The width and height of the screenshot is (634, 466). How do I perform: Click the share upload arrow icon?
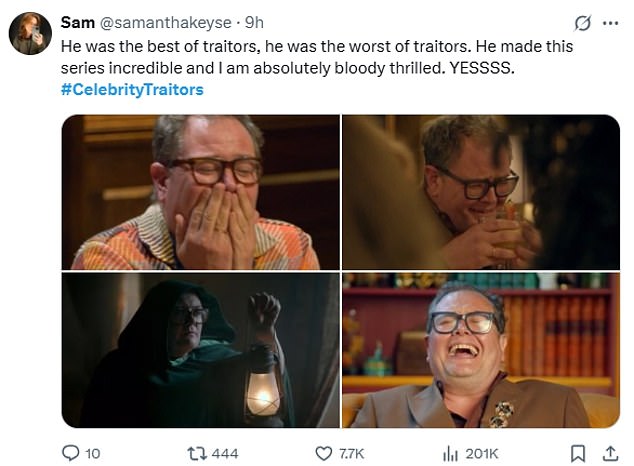tap(610, 453)
